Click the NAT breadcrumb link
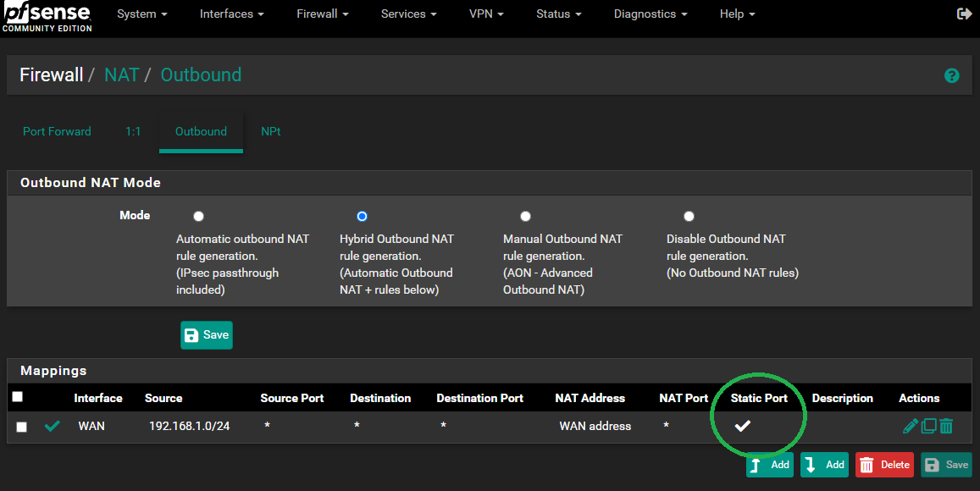Viewport: 980px width, 491px height. click(121, 75)
